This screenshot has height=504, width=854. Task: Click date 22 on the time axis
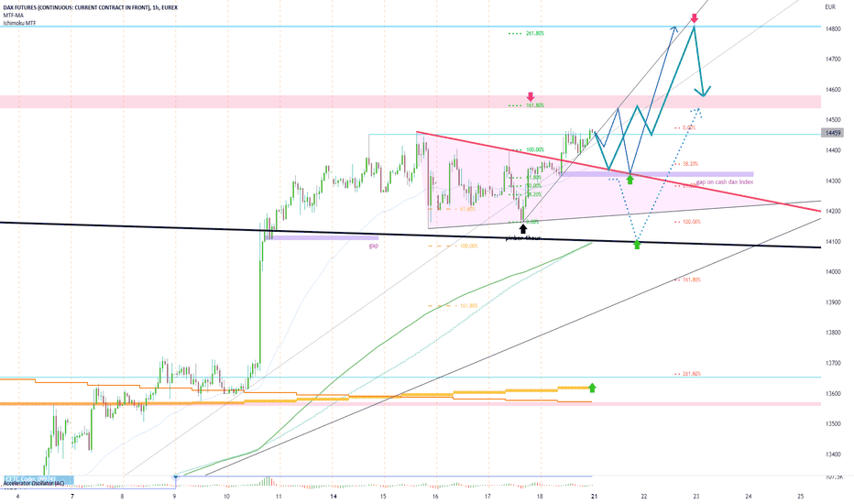(644, 497)
